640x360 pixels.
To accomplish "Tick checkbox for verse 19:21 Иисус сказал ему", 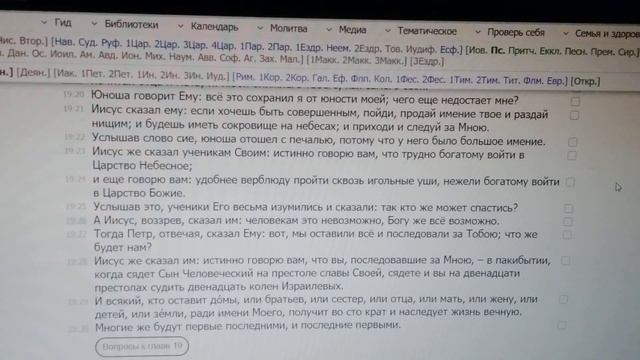I will (574, 116).
